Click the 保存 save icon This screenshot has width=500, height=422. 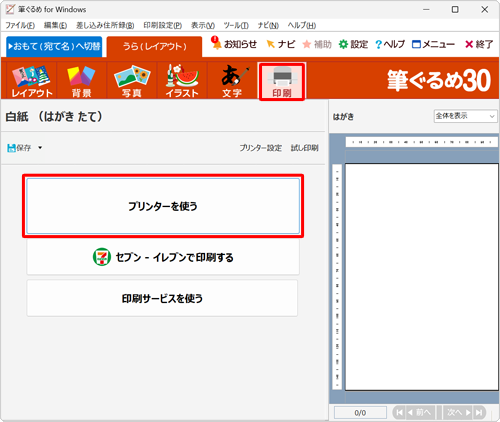(19, 148)
